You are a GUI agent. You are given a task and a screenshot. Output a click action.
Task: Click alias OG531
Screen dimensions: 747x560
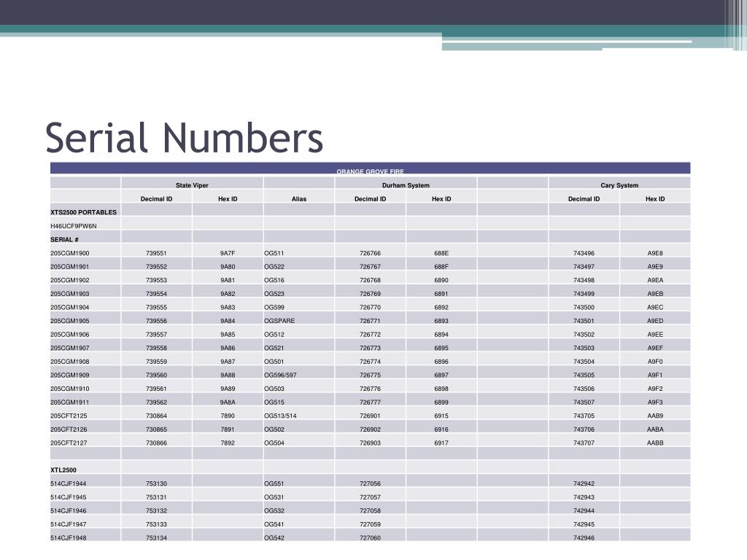[x=274, y=497]
